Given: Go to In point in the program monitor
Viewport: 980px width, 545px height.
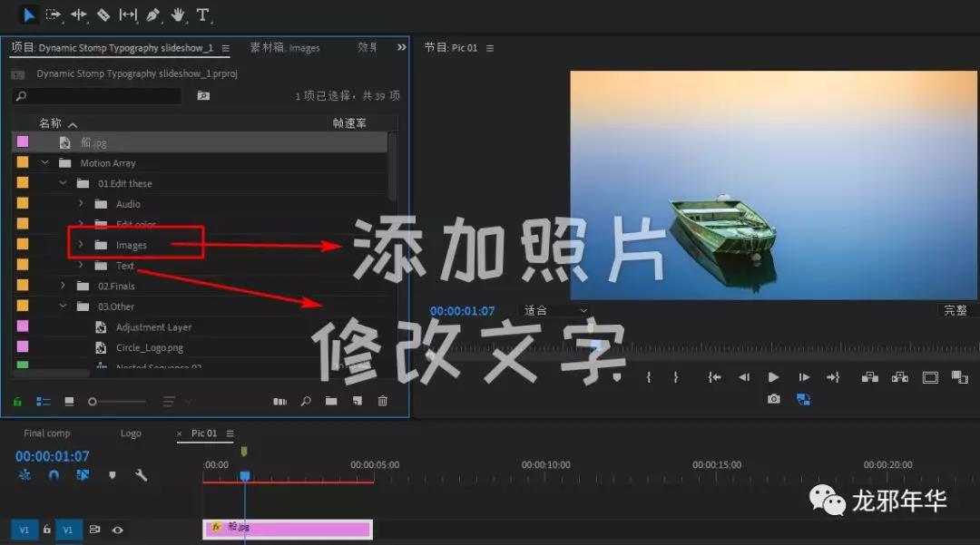Looking at the screenshot, I should (x=714, y=377).
